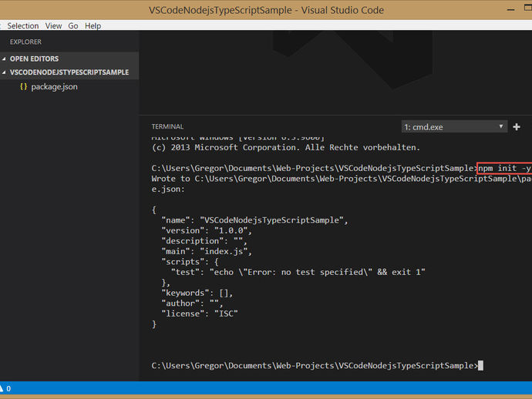Click the "keywords": [] terminal line
This screenshot has width=532, height=399.
pos(197,293)
